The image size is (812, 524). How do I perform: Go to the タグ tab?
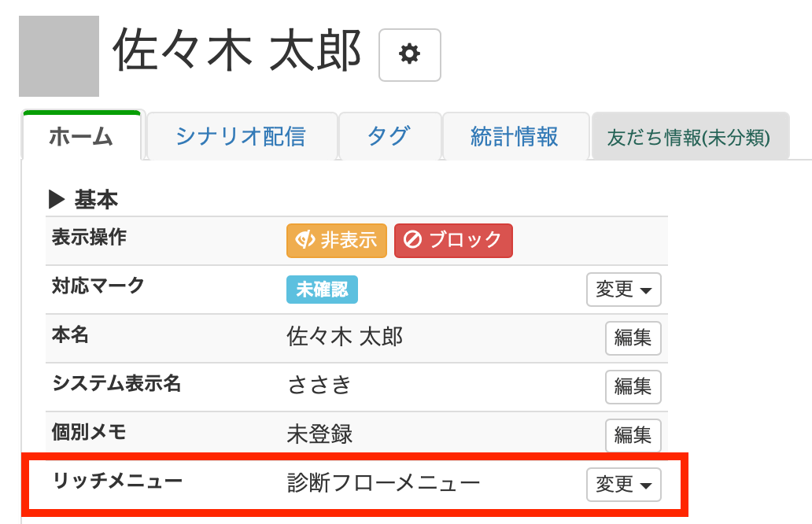point(389,137)
